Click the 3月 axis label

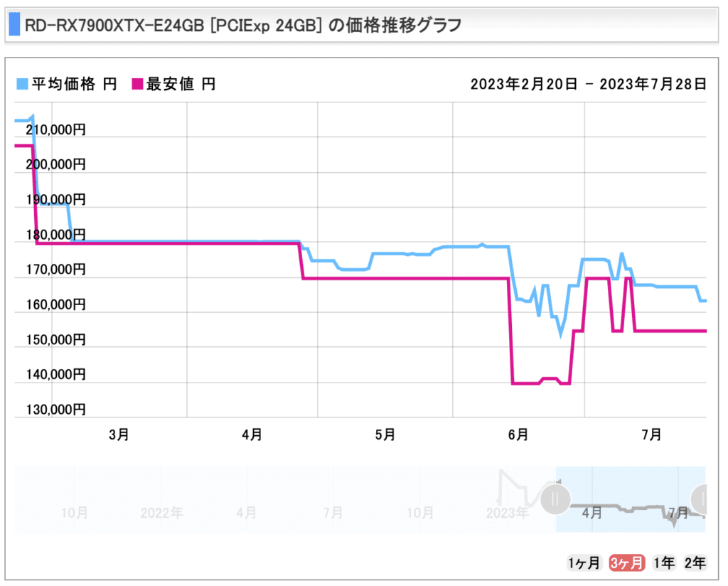coord(119,434)
